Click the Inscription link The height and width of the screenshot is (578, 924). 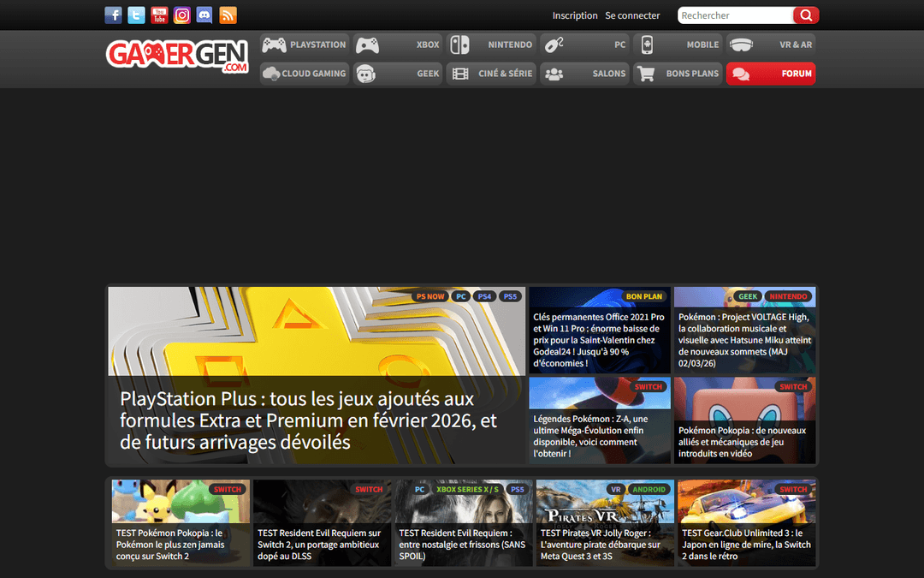pyautogui.click(x=575, y=15)
